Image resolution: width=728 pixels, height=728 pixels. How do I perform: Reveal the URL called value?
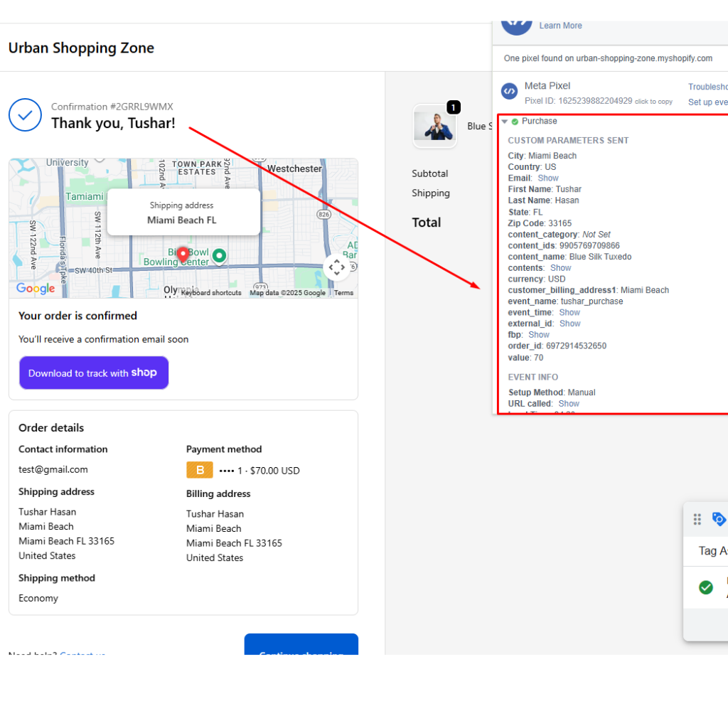(569, 403)
